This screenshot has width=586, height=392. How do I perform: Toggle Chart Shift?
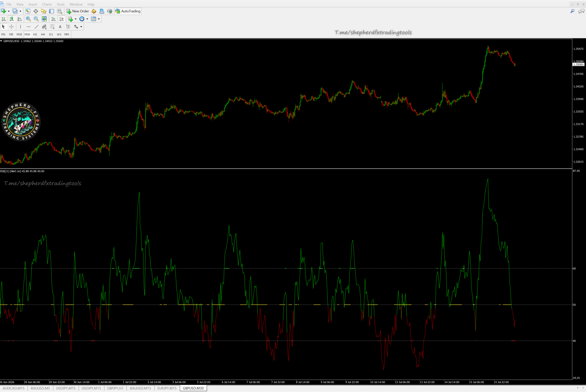[x=61, y=19]
